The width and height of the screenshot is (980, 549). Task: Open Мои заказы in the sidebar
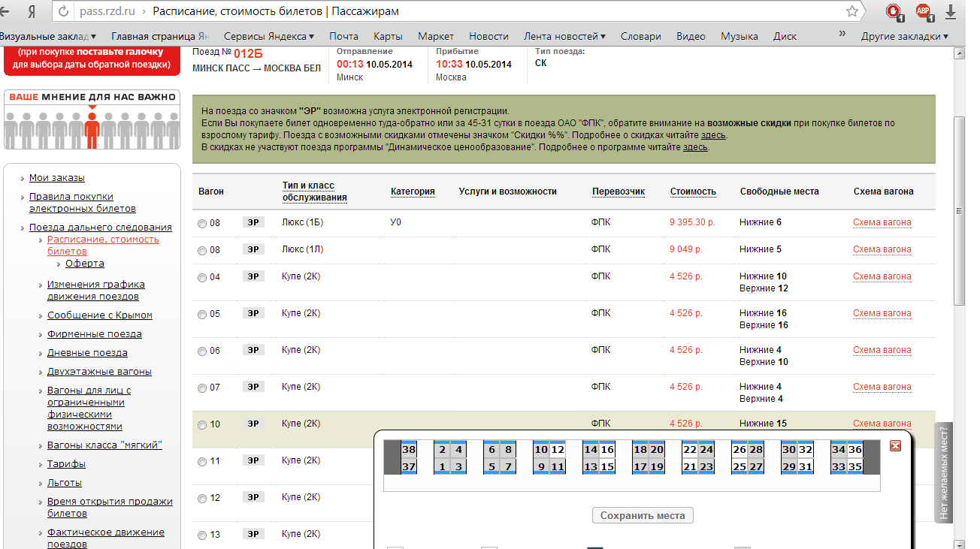point(56,178)
